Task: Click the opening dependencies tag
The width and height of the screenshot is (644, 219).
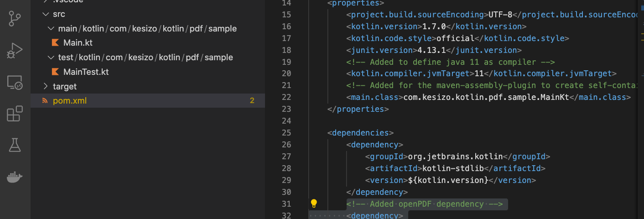Action: click(361, 133)
